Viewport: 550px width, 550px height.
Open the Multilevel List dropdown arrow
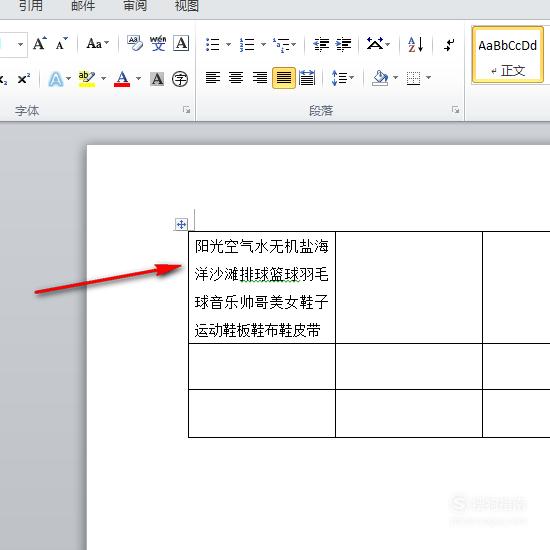pyautogui.click(x=294, y=45)
